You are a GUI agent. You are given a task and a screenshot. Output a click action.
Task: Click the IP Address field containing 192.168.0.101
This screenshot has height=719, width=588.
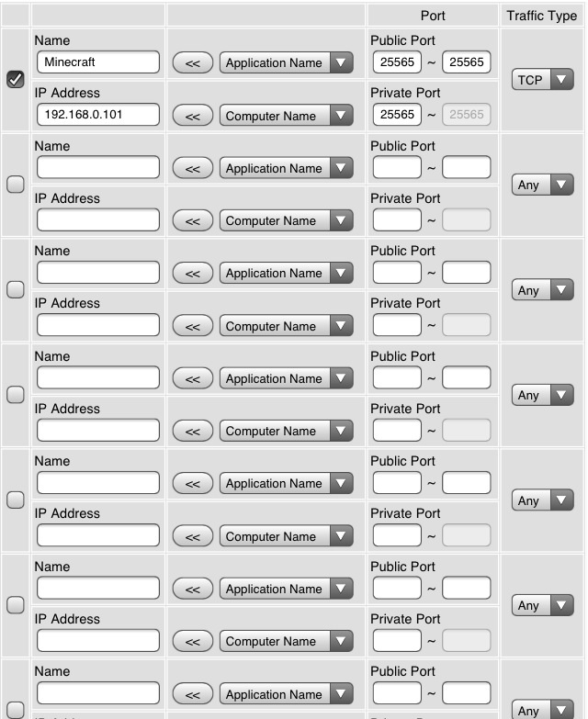tap(98, 116)
